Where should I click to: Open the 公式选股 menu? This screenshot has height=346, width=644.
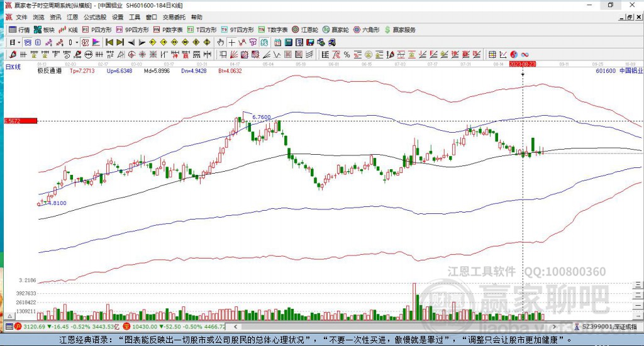click(x=95, y=17)
